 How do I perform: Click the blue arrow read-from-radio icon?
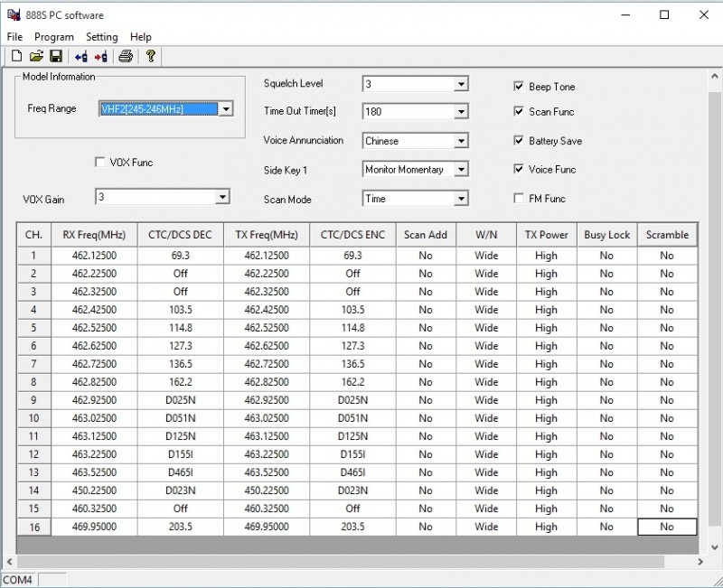pyautogui.click(x=81, y=56)
